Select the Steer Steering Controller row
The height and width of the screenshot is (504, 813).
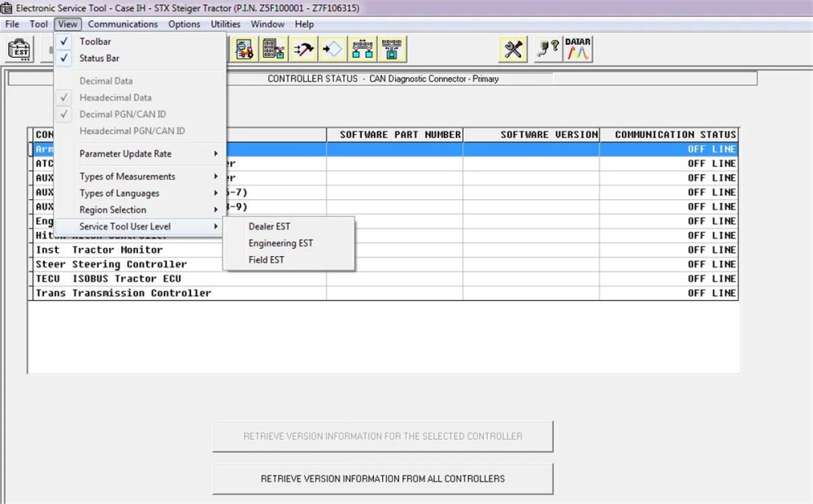384,264
